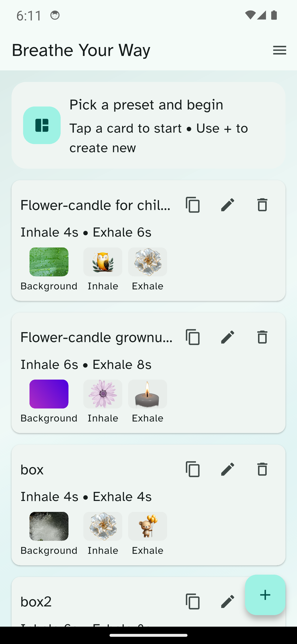Tap the candle exhale image
This screenshot has width=297, height=644.
[147, 394]
